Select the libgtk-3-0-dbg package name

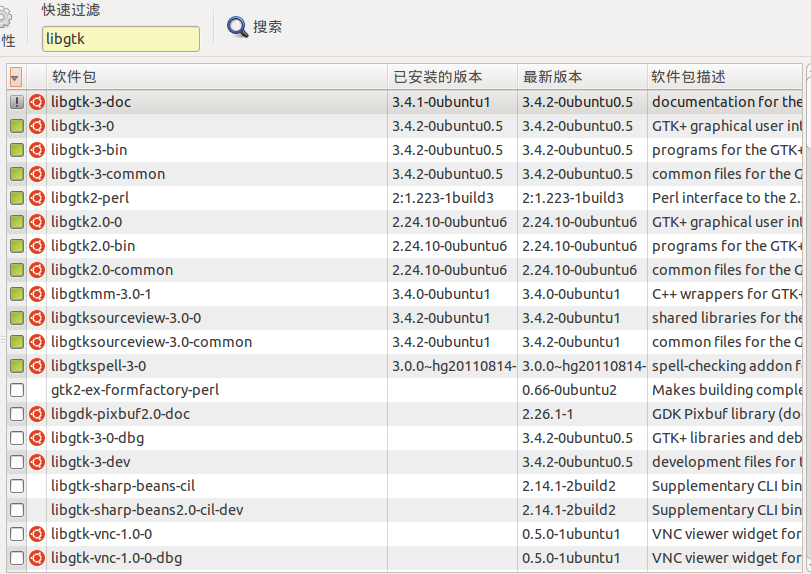click(x=98, y=438)
